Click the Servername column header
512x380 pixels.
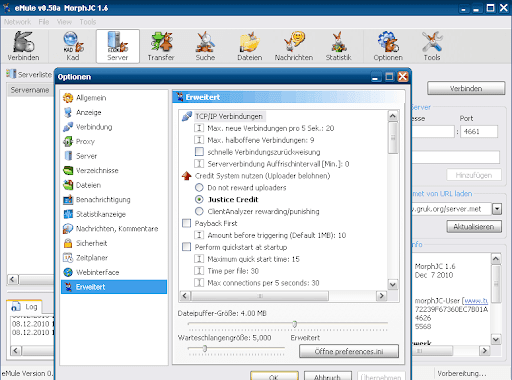pyautogui.click(x=30, y=90)
